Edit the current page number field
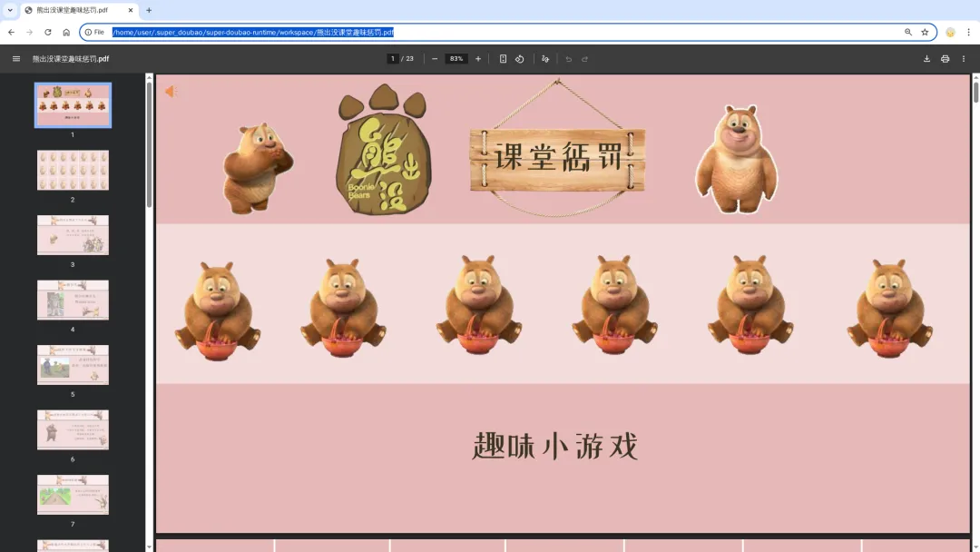 (x=393, y=59)
